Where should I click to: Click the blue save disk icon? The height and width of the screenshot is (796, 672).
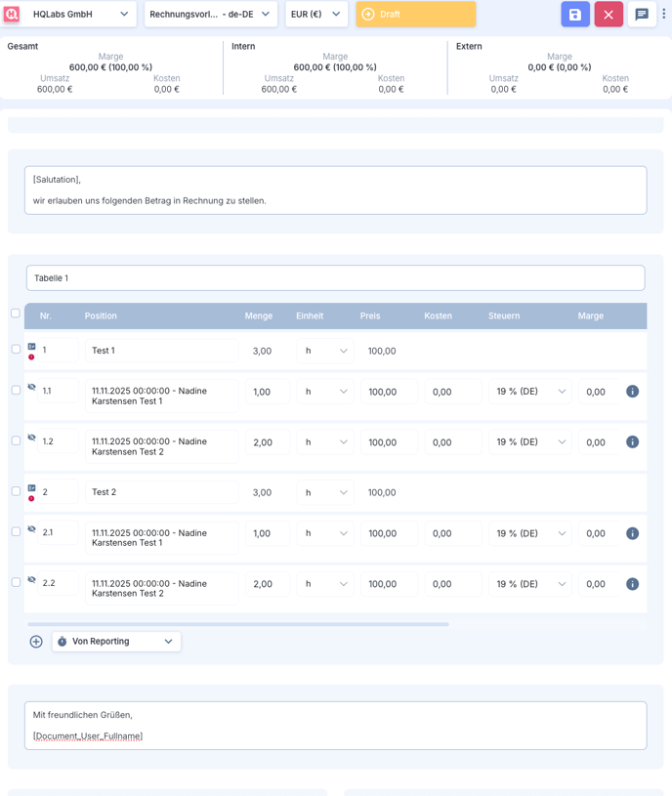point(575,15)
